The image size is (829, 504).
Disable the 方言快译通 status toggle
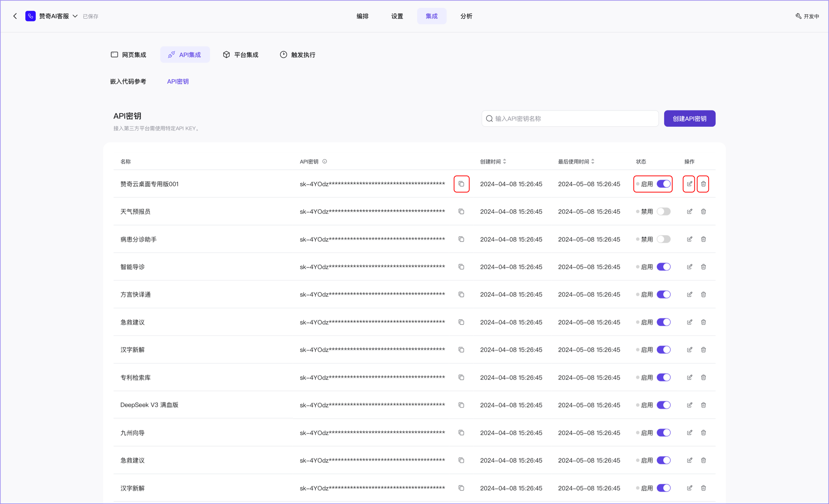[x=663, y=294]
